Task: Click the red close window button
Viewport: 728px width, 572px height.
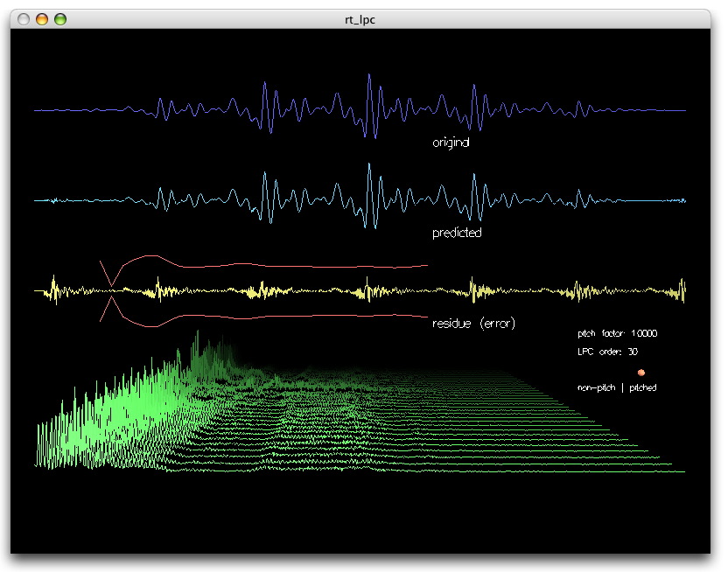Action: (x=24, y=18)
